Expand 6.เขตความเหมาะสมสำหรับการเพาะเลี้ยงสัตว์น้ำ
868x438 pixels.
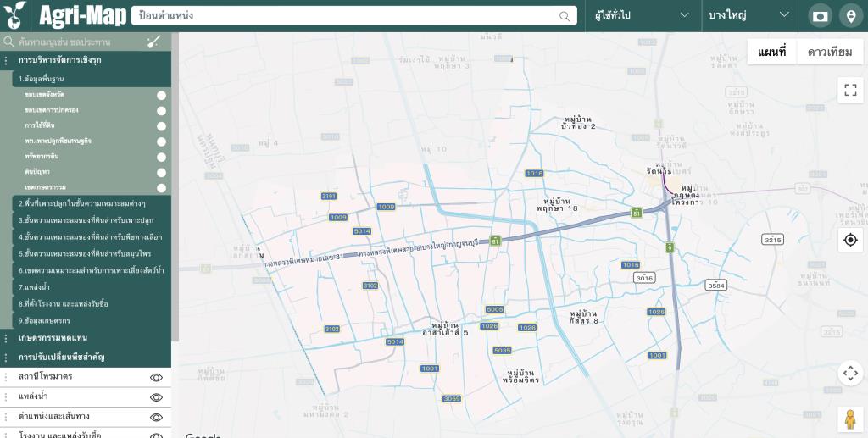coord(92,270)
